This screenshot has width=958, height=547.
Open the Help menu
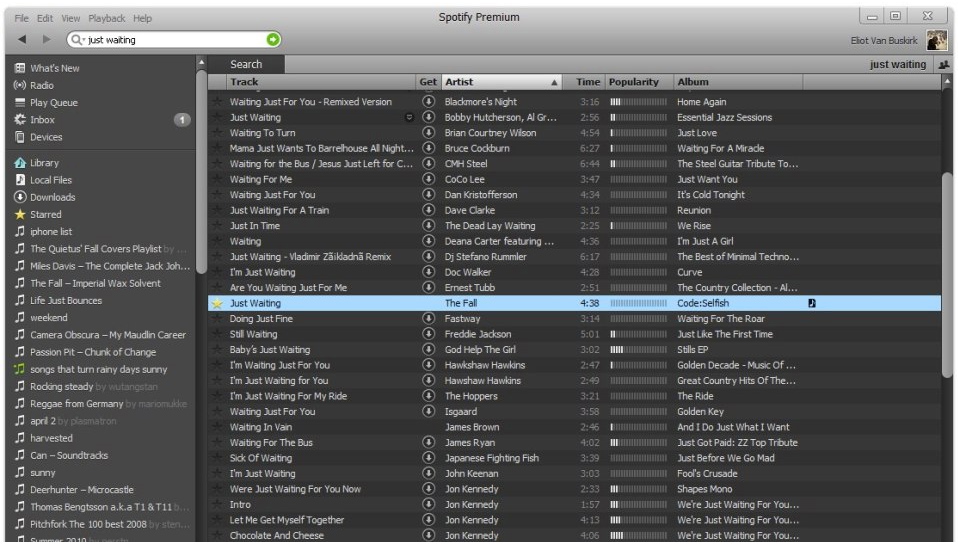[x=142, y=18]
